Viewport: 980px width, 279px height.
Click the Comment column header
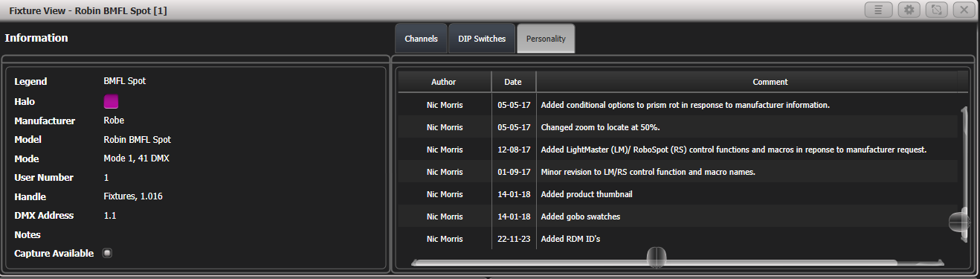click(770, 82)
